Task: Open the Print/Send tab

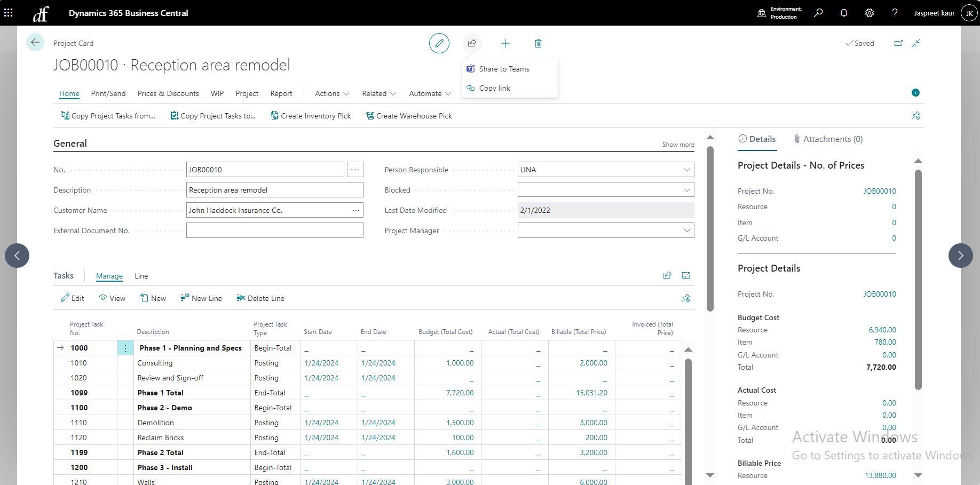Action: coord(108,93)
